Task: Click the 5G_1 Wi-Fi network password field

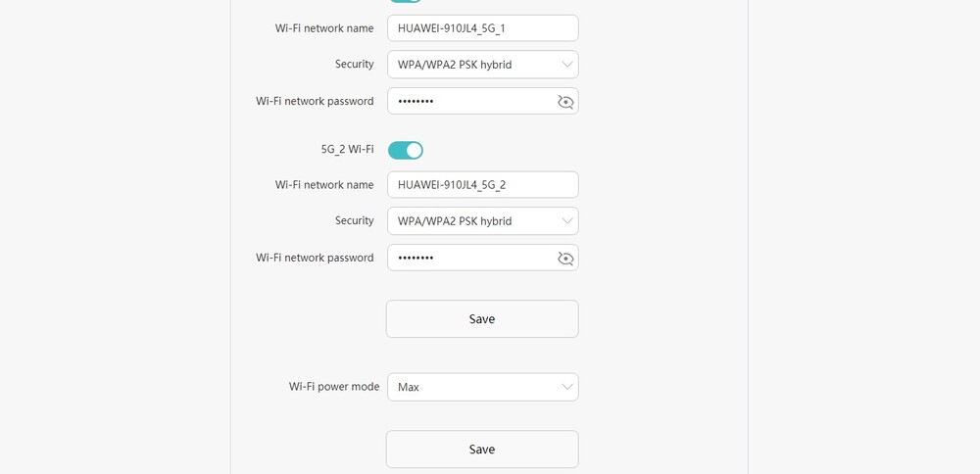Action: tap(482, 101)
